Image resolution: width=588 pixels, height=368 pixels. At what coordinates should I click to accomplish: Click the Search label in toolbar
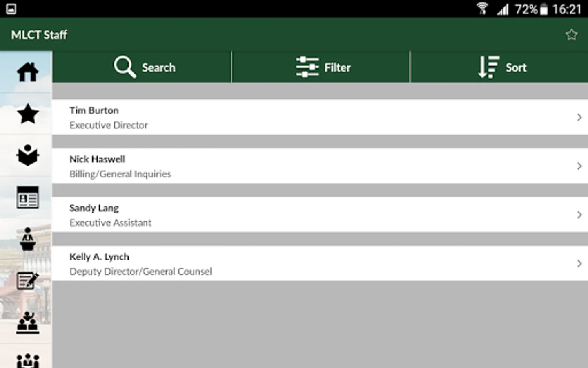(158, 67)
